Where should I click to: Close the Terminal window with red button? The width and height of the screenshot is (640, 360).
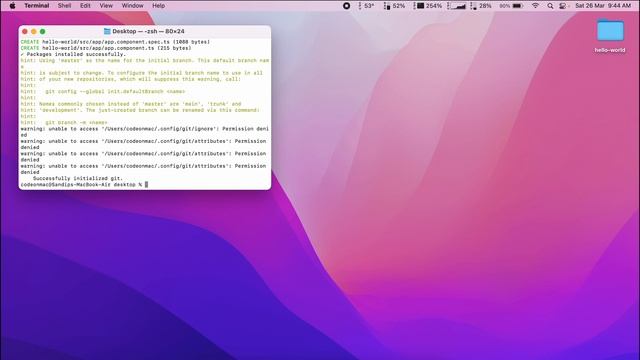(x=25, y=31)
